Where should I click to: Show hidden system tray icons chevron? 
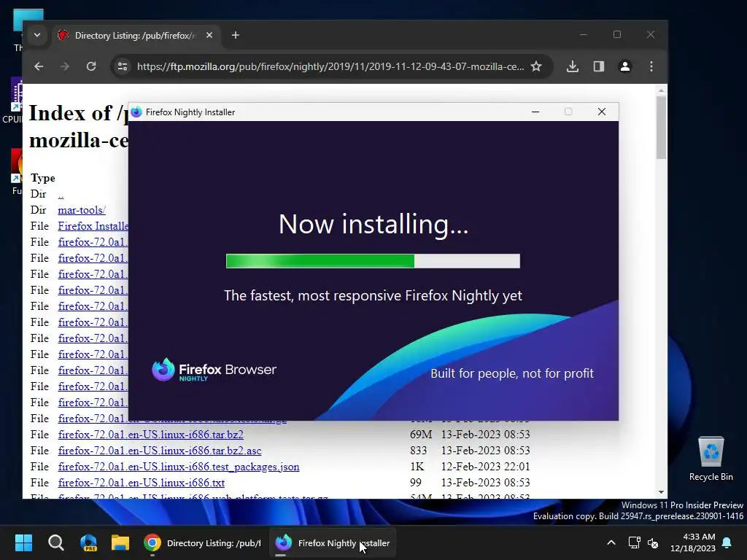pyautogui.click(x=611, y=542)
